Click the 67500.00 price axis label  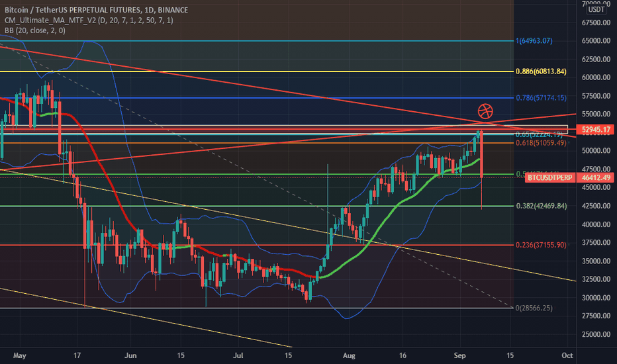596,23
